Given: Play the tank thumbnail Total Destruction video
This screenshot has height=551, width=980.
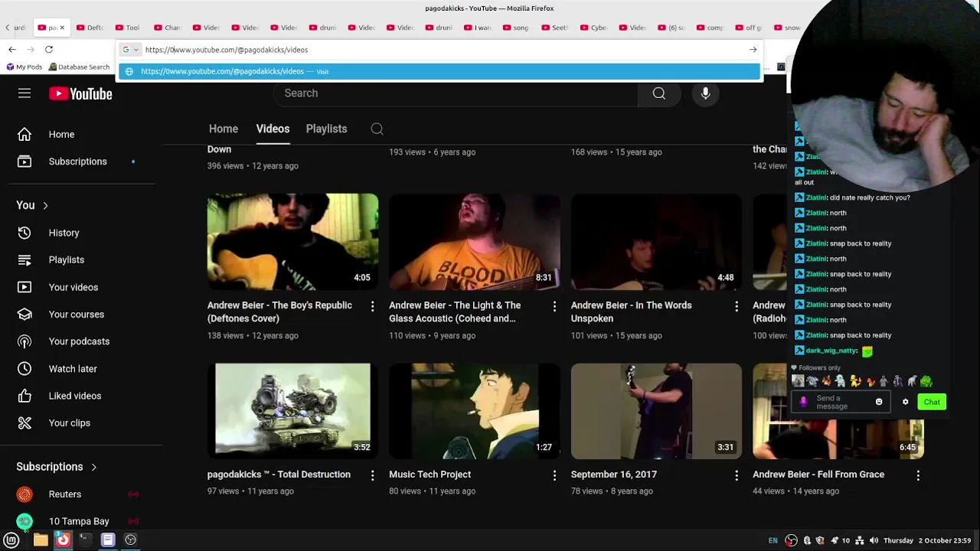Looking at the screenshot, I should [292, 411].
